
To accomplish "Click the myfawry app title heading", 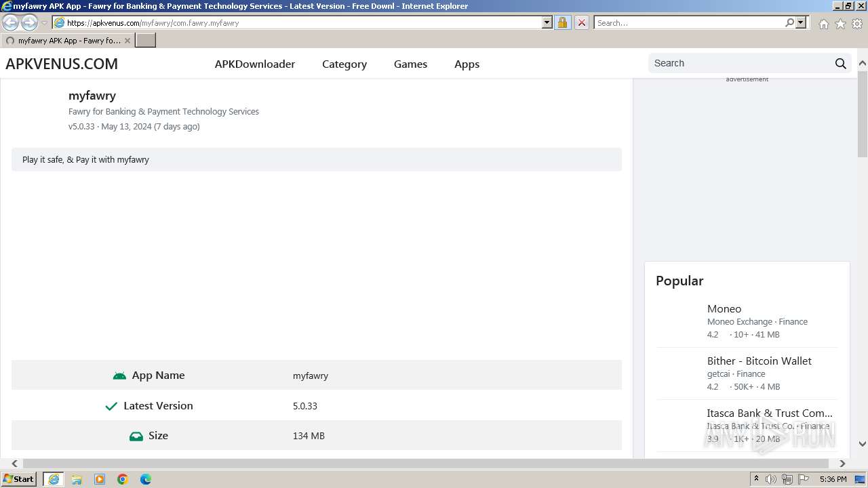I will pyautogui.click(x=92, y=96).
